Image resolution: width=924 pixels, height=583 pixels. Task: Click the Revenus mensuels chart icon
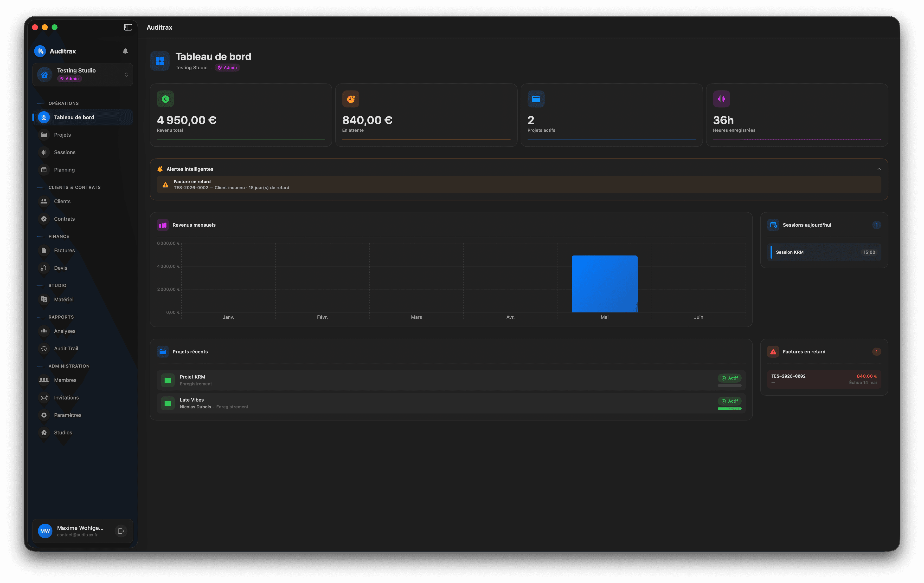[x=163, y=225]
